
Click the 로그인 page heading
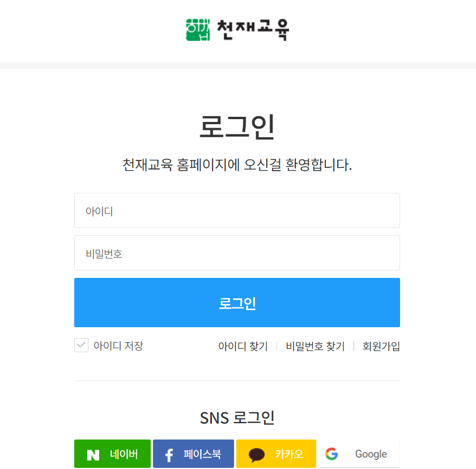click(237, 126)
